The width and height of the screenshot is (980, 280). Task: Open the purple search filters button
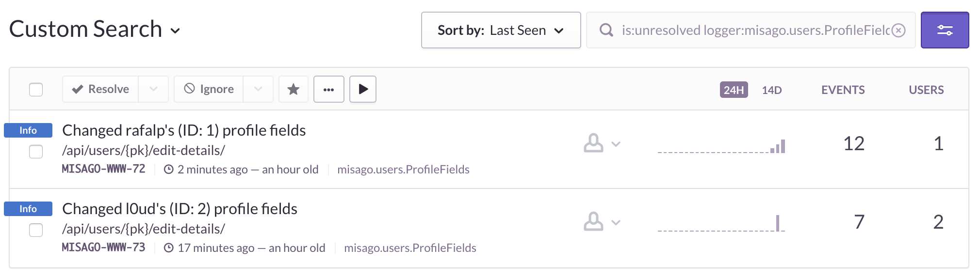click(x=945, y=30)
